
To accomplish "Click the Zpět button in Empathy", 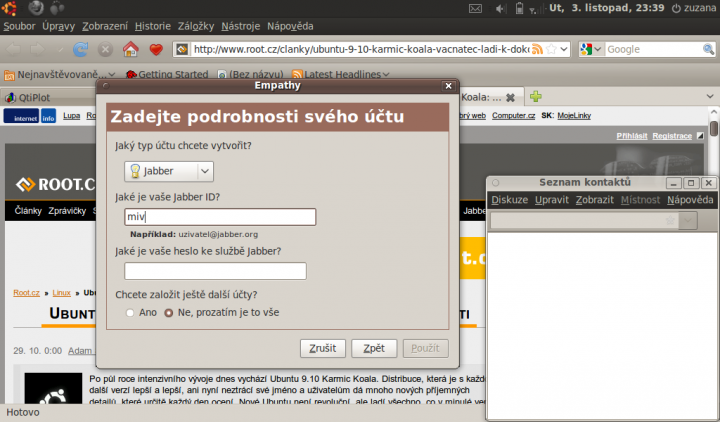I will (374, 348).
